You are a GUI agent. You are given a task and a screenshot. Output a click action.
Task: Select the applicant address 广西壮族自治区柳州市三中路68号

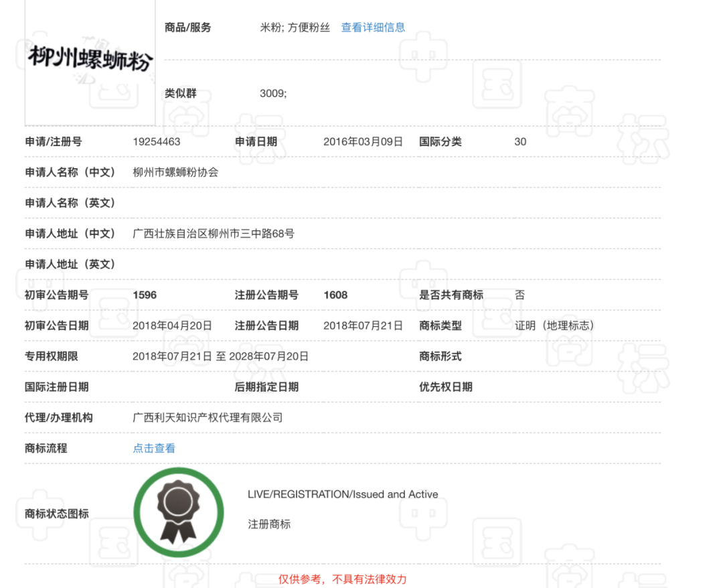coord(214,234)
